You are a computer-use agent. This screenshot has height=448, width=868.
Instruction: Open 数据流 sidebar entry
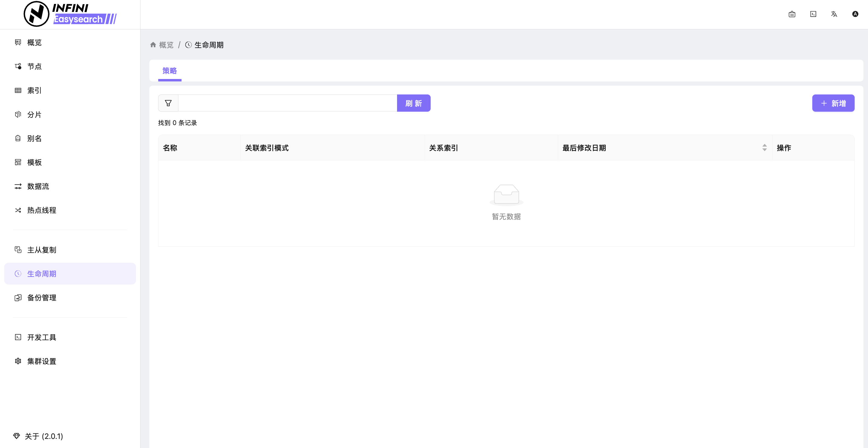(x=38, y=186)
